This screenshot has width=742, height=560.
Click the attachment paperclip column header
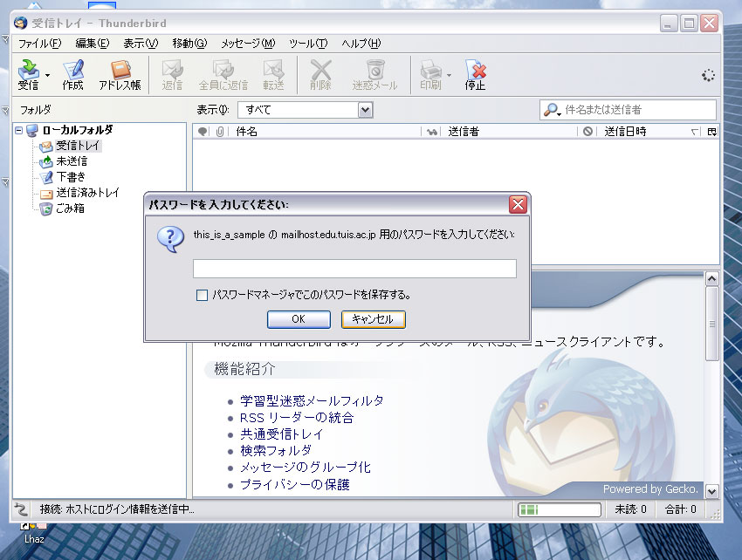coord(220,132)
